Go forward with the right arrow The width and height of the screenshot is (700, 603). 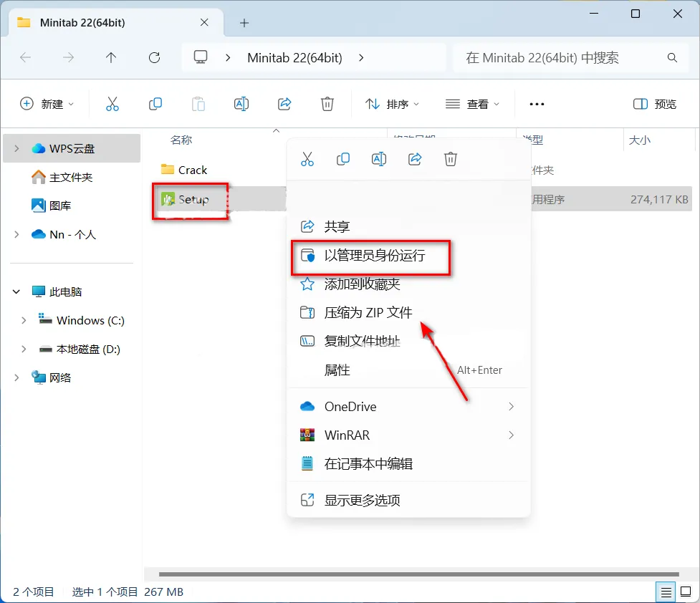[x=68, y=57]
